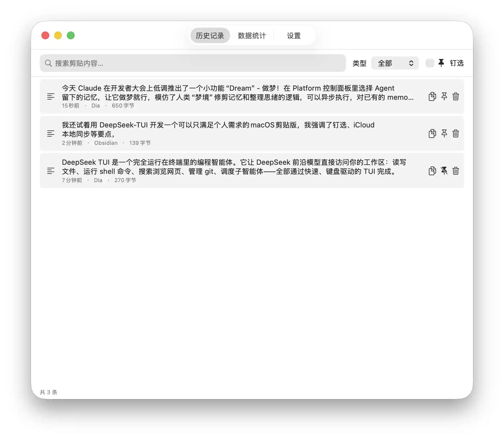The width and height of the screenshot is (504, 440).
Task: Copy the DeepSeek TUI 270字节 clip
Action: tap(432, 171)
